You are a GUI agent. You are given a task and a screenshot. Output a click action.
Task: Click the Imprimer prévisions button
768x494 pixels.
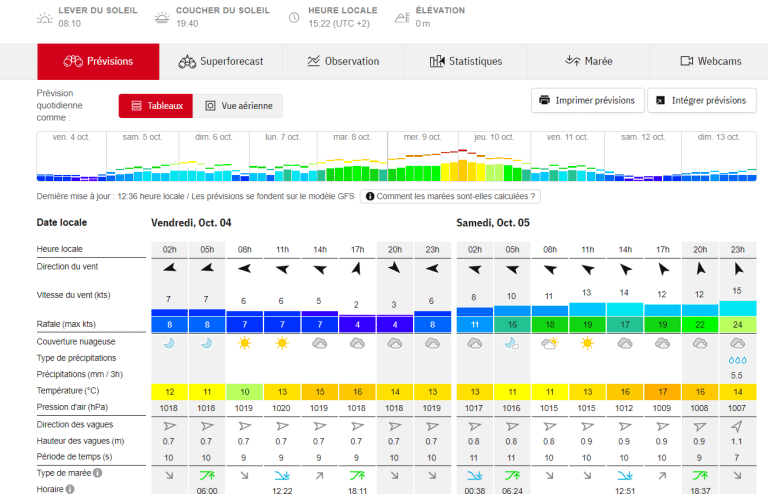(x=587, y=100)
